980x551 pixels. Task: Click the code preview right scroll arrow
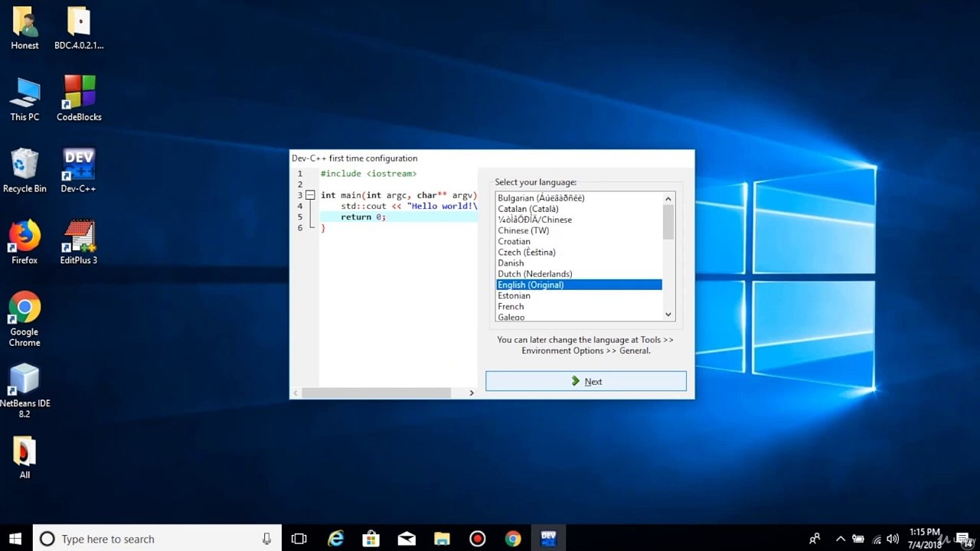pos(471,393)
